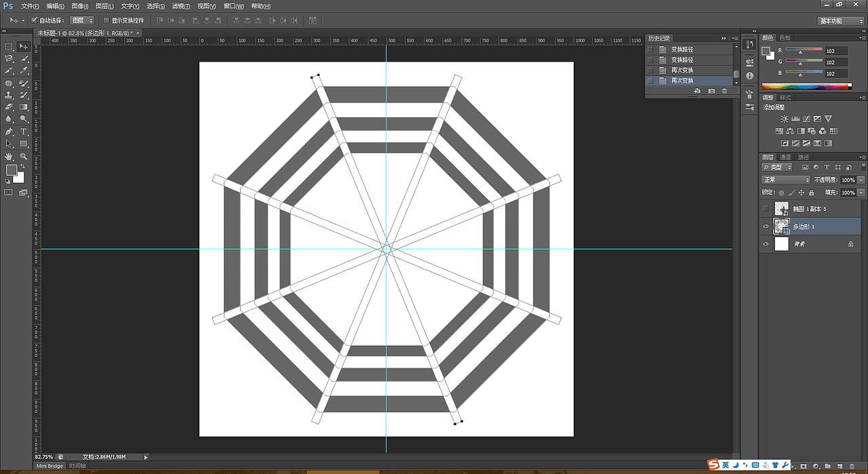Select the Move tool in toolbox
Image resolution: width=868 pixels, height=474 pixels.
click(x=24, y=47)
